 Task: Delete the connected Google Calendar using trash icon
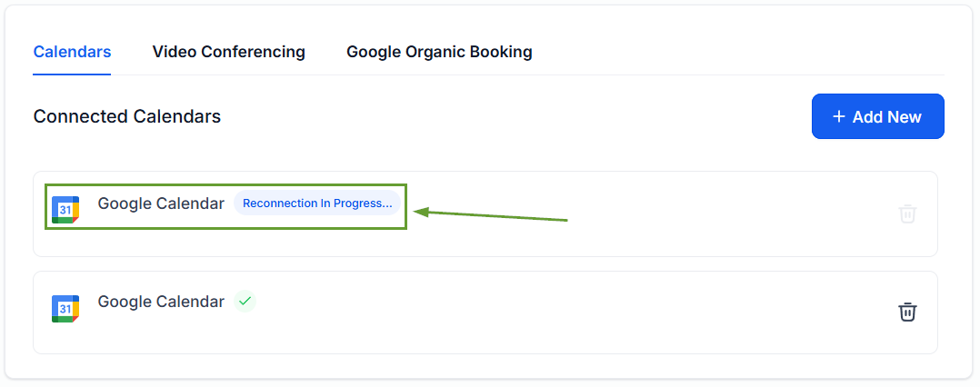[907, 312]
